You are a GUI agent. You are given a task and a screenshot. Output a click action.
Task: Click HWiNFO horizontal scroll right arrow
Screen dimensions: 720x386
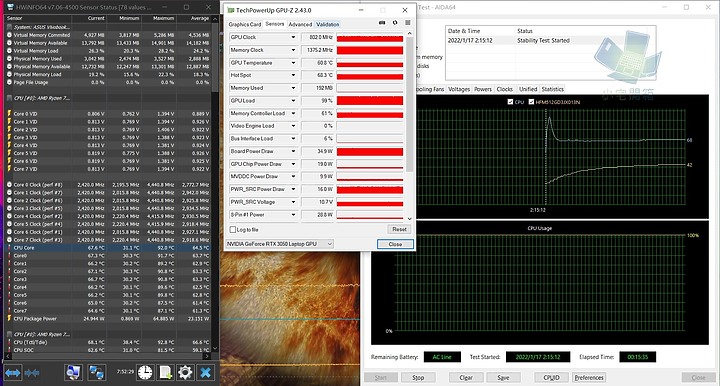(x=207, y=356)
